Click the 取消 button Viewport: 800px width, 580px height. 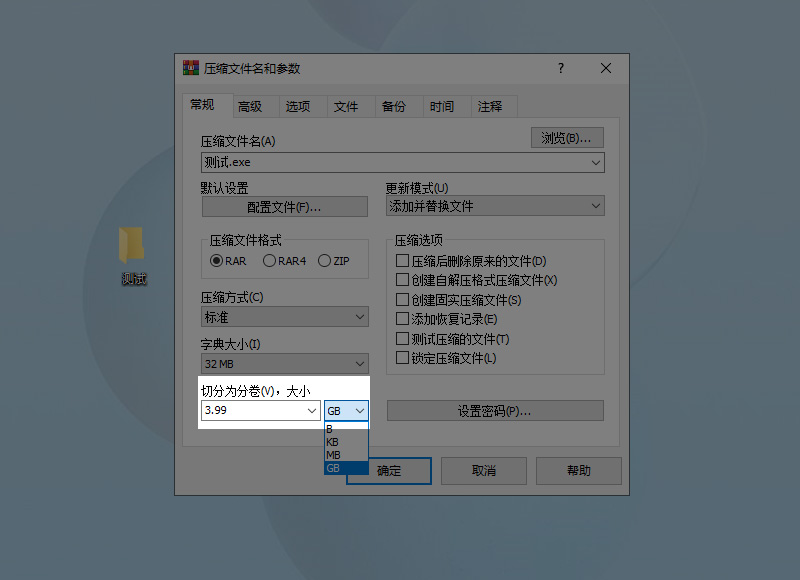point(484,470)
